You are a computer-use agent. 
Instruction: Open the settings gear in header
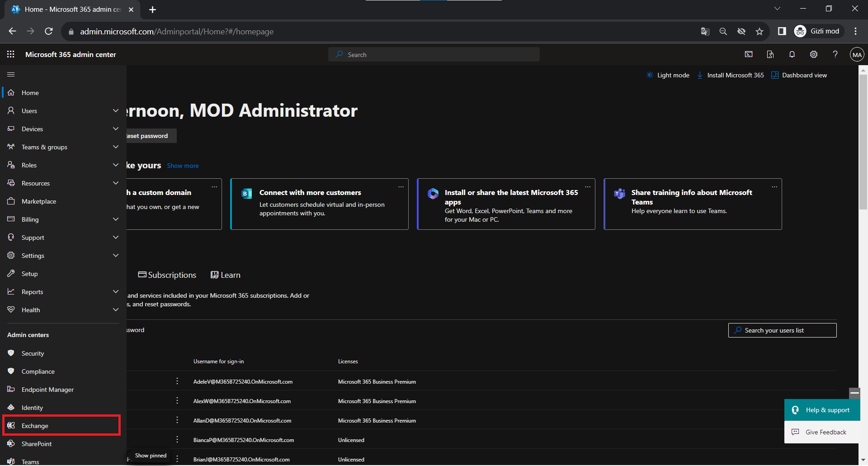coord(813,54)
